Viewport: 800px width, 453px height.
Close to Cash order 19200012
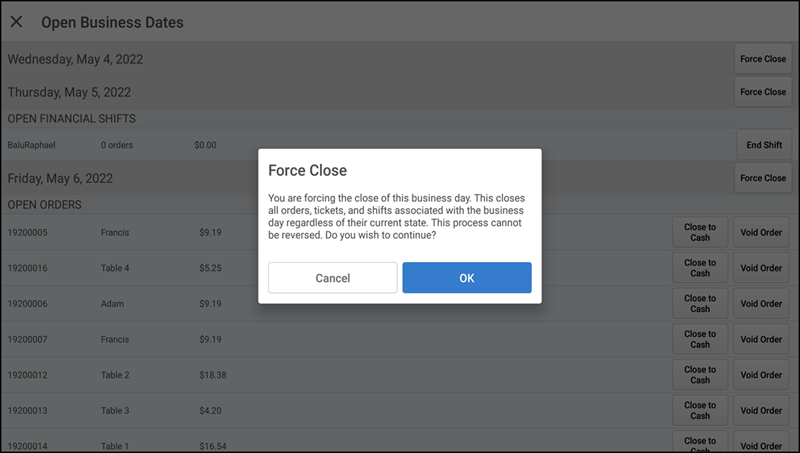(700, 375)
